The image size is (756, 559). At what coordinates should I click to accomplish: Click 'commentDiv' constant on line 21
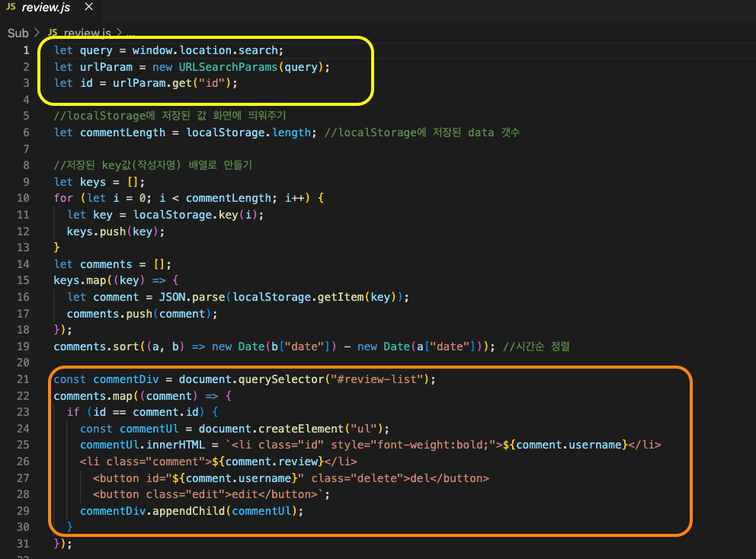(126, 379)
